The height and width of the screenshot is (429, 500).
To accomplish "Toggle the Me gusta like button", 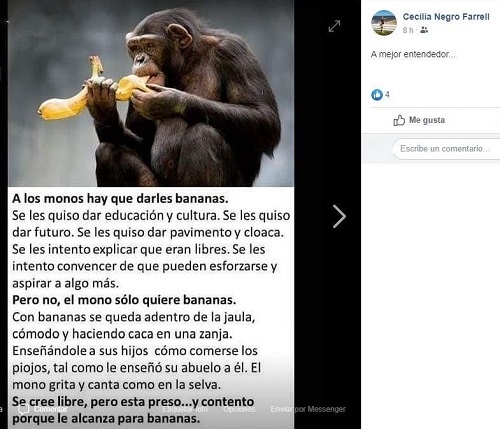I will [x=419, y=120].
